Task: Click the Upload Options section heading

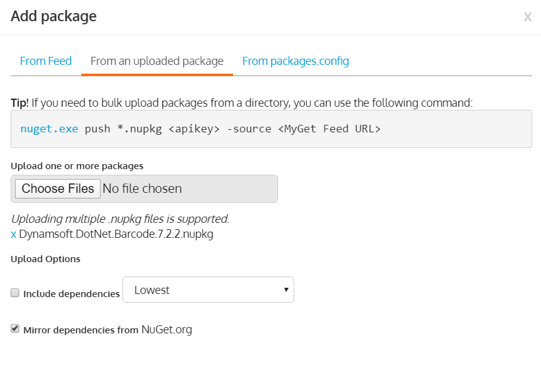Action: [46, 259]
